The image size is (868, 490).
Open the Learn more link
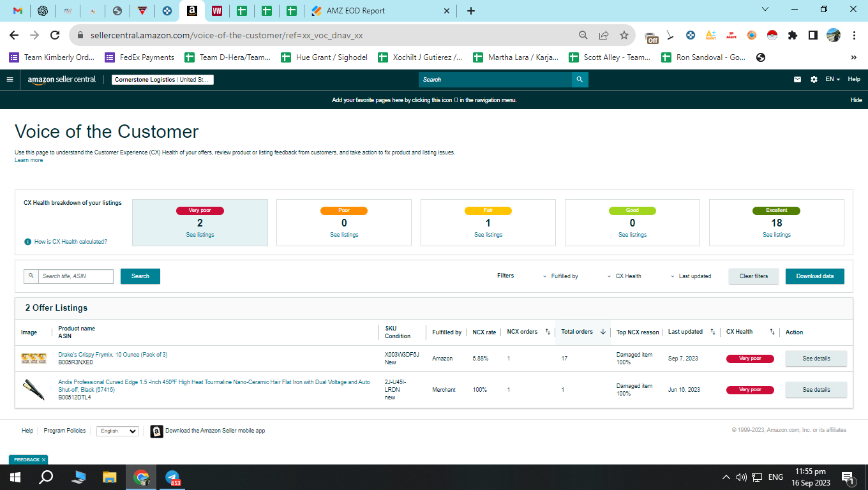pyautogui.click(x=29, y=160)
